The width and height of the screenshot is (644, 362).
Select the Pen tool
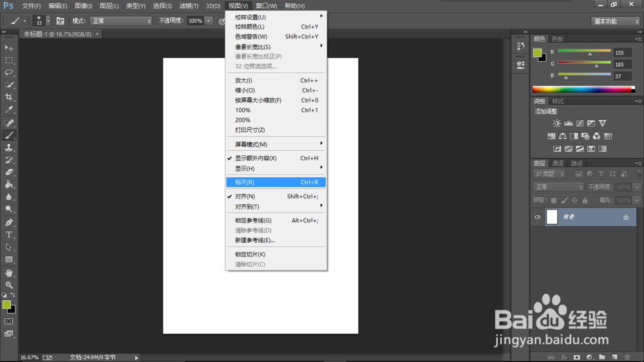click(8, 222)
